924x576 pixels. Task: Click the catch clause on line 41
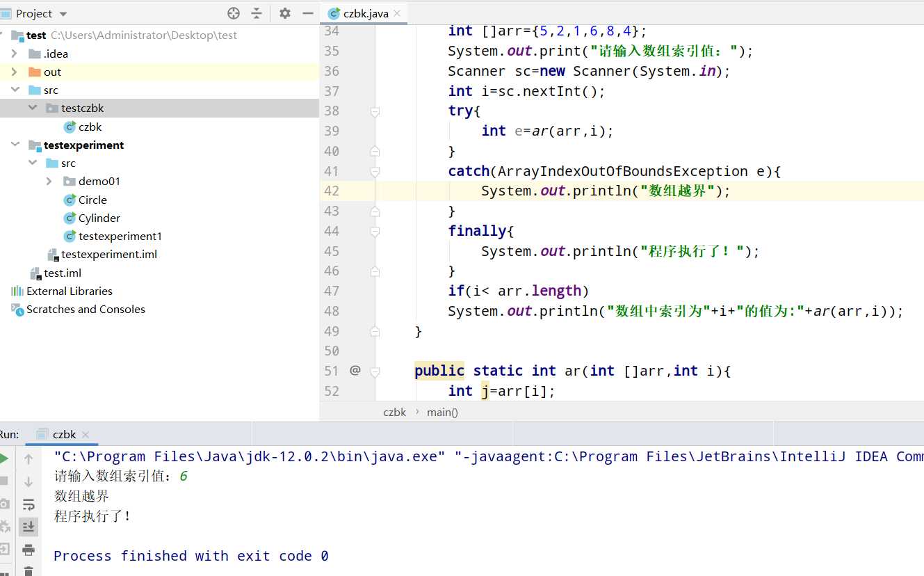point(615,171)
